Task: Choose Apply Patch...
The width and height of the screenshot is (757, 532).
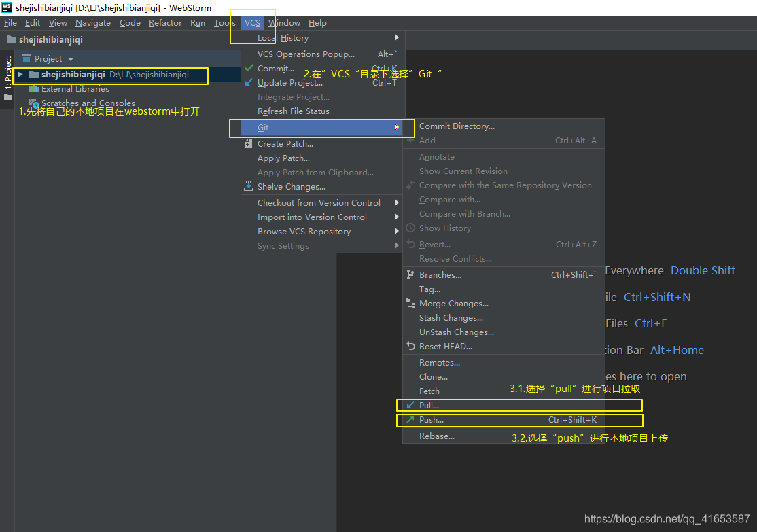Action: coord(323,158)
